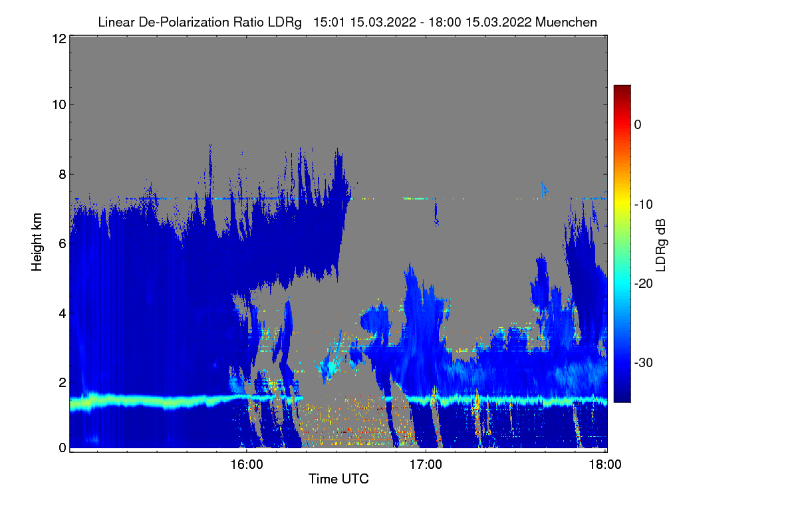Image resolution: width=798 pixels, height=532 pixels.
Task: Click the '16:00' time tick label
Action: (x=246, y=464)
